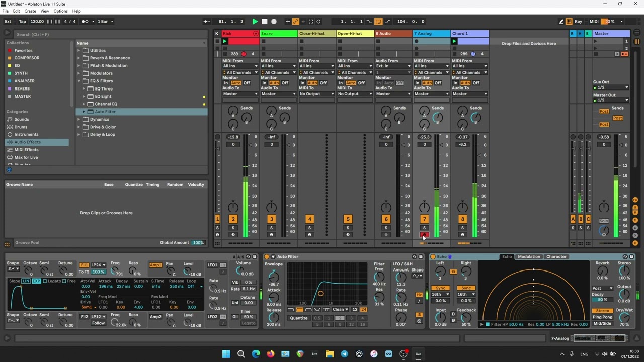Start playback with the Play button
This screenshot has width=644, height=362.
255,22
